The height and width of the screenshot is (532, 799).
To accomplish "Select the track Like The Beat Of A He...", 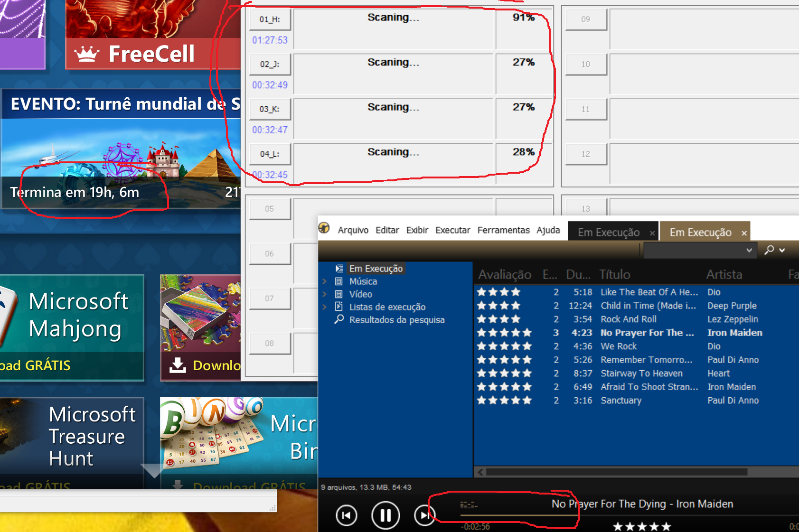I will point(649,292).
